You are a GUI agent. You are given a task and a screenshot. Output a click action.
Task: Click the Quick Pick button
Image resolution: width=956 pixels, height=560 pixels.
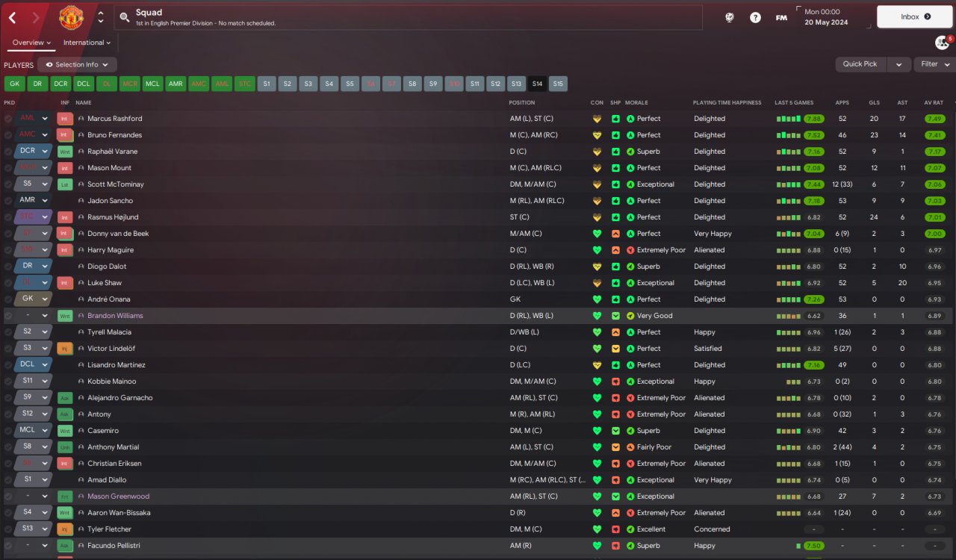tap(860, 64)
